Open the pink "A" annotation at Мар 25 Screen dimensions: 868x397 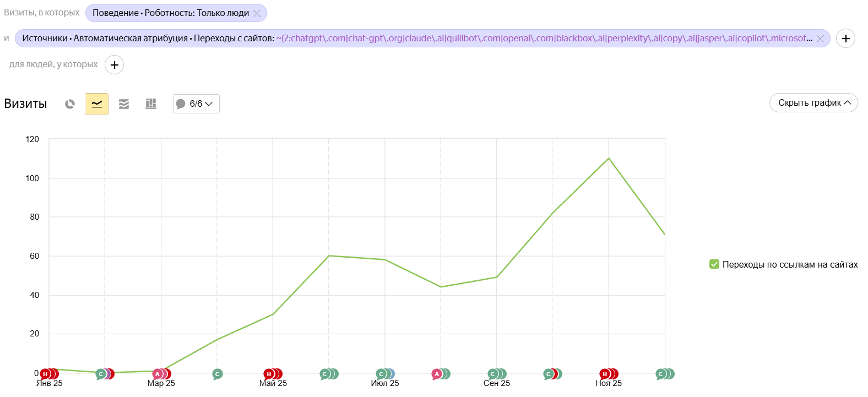[x=157, y=374]
